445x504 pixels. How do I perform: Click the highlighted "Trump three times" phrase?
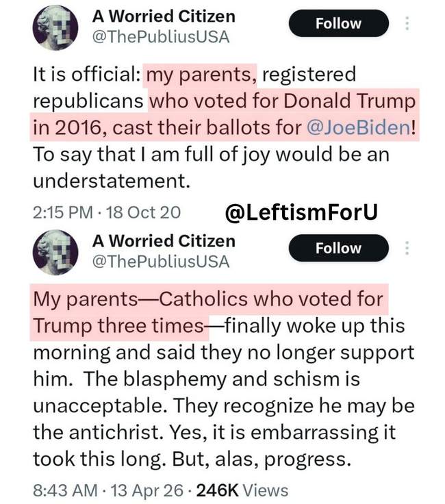(x=117, y=326)
